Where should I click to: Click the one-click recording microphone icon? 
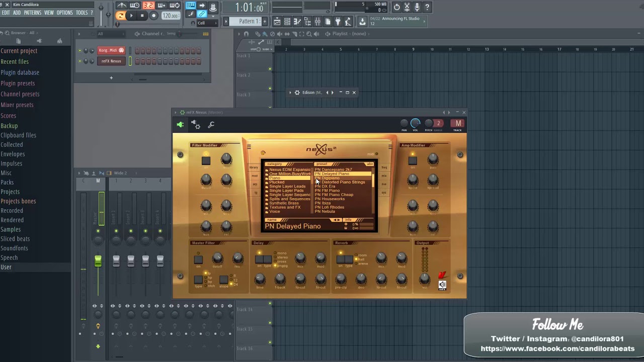[417, 7]
